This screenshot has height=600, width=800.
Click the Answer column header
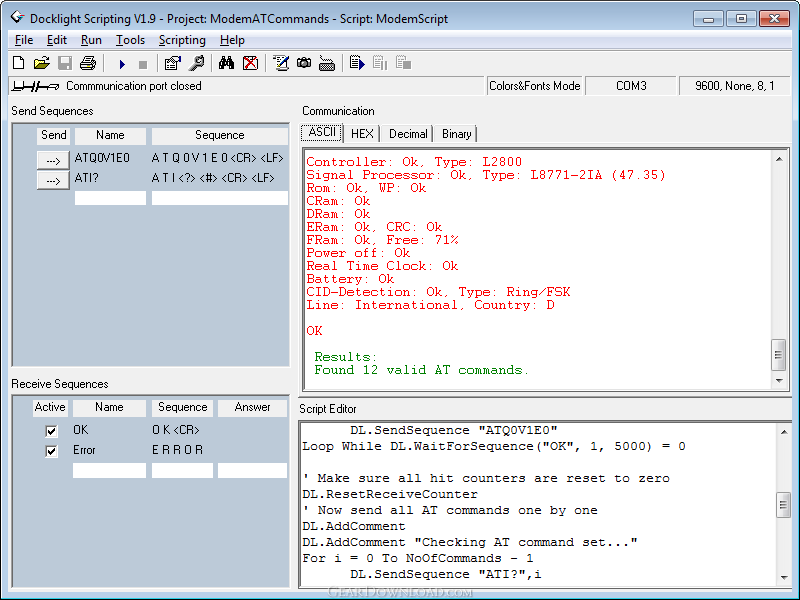click(x=253, y=407)
